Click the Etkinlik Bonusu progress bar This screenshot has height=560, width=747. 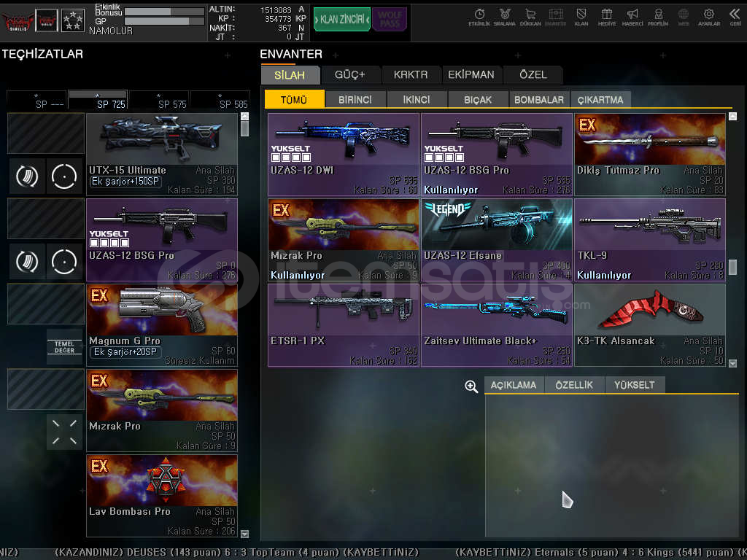pyautogui.click(x=164, y=12)
